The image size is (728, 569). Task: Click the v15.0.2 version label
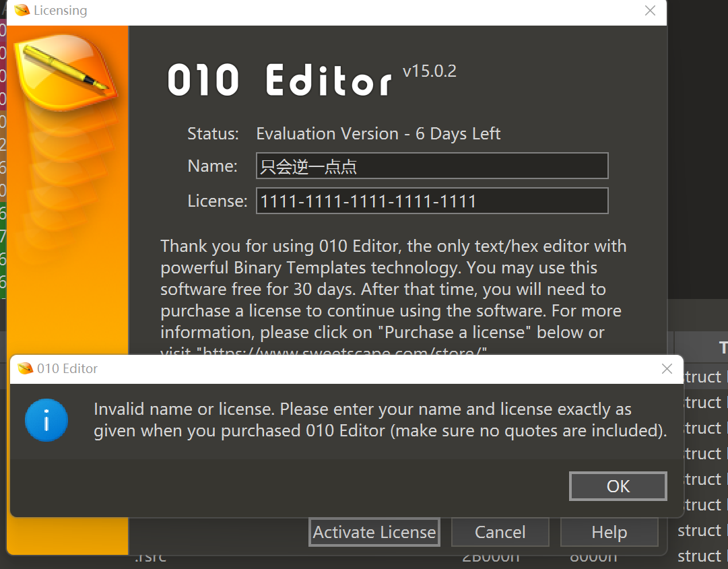430,71
